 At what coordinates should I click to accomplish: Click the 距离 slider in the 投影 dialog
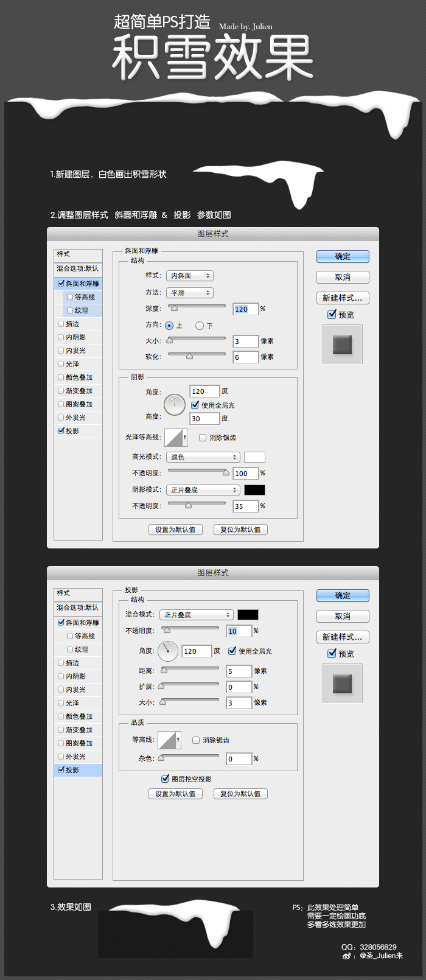click(190, 669)
